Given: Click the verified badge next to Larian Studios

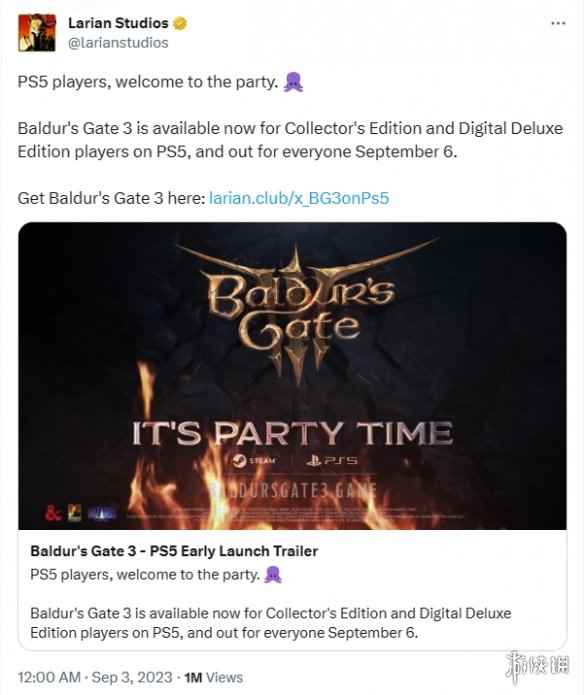Looking at the screenshot, I should click(180, 23).
